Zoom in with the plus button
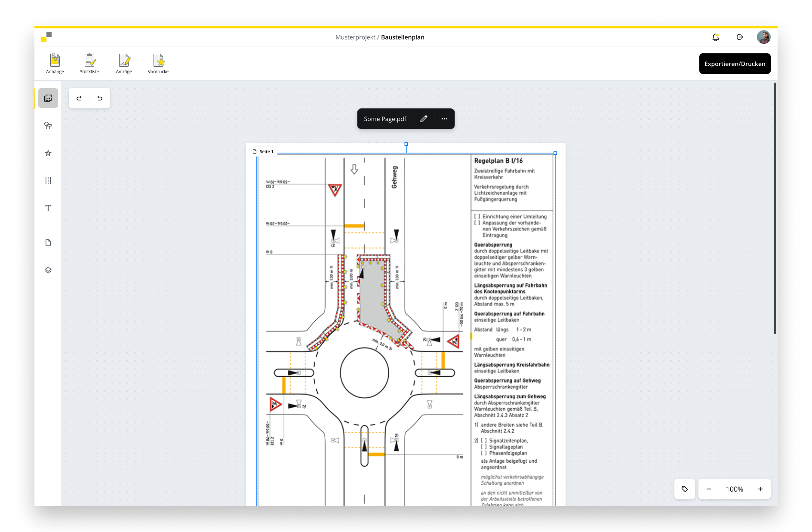The height and width of the screenshot is (532, 812). tap(760, 489)
